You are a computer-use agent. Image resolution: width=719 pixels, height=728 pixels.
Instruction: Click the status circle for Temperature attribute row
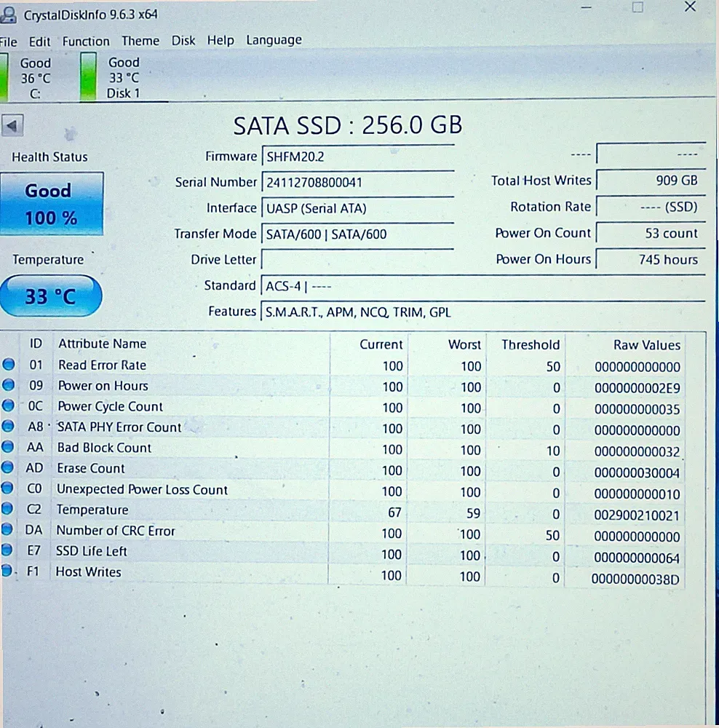click(7, 508)
